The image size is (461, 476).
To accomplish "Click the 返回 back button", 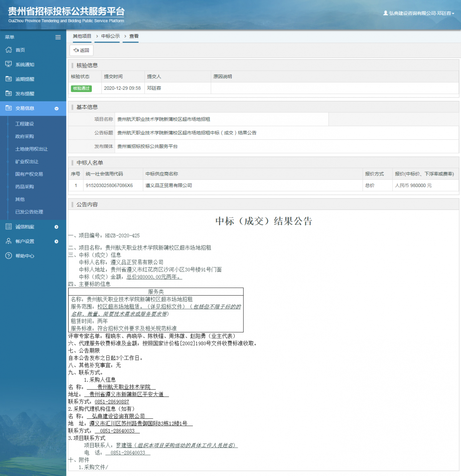I will [x=81, y=50].
